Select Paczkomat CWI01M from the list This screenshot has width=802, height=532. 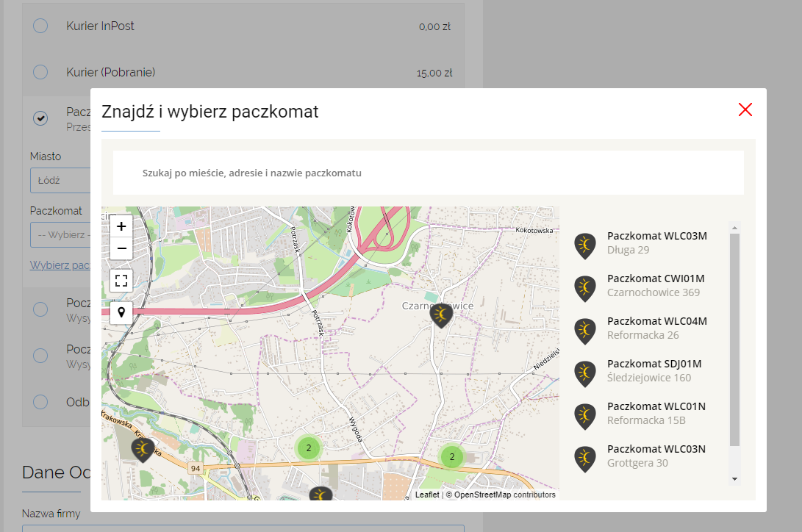656,278
